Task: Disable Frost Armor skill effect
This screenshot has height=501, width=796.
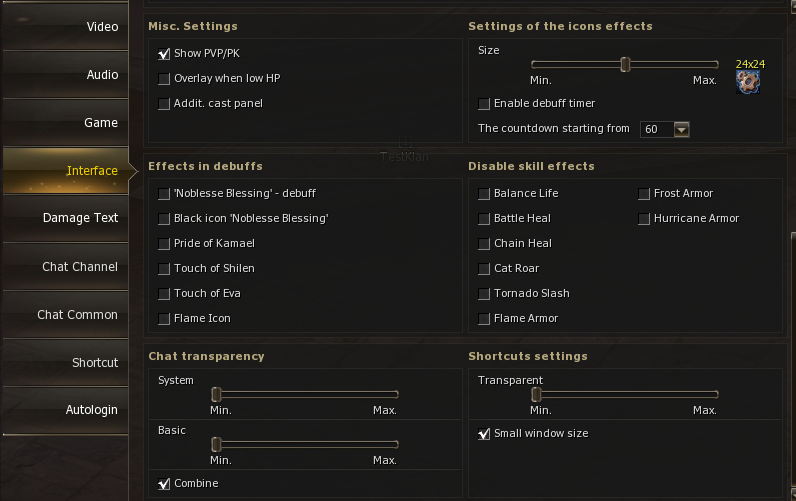Action: click(x=644, y=194)
